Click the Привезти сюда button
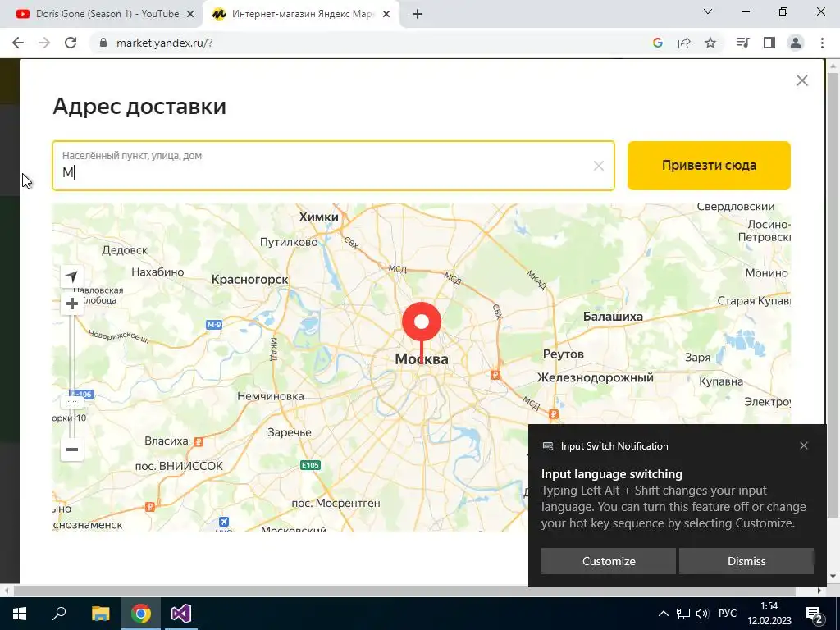The image size is (840, 630). [709, 166]
